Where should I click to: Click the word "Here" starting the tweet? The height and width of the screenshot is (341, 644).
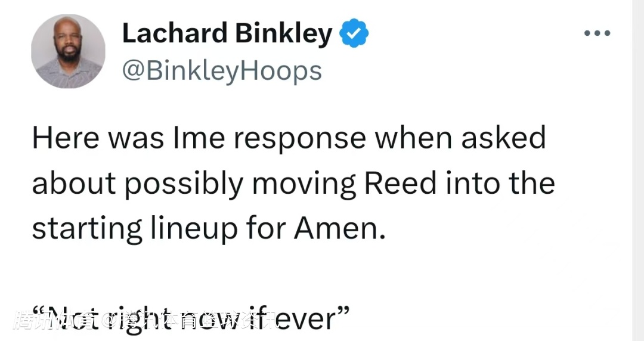65,138
